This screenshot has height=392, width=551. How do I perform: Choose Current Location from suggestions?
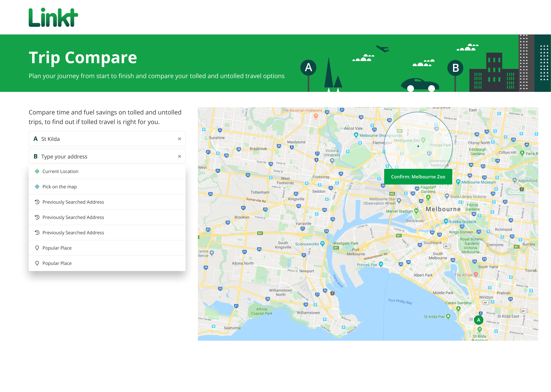coord(107,171)
